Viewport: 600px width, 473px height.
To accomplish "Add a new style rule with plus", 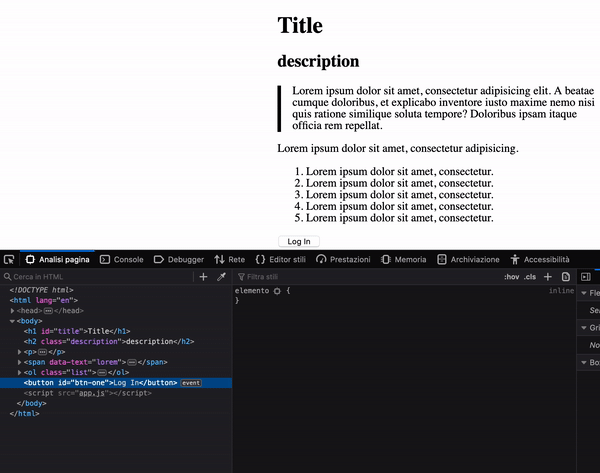I will (548, 277).
